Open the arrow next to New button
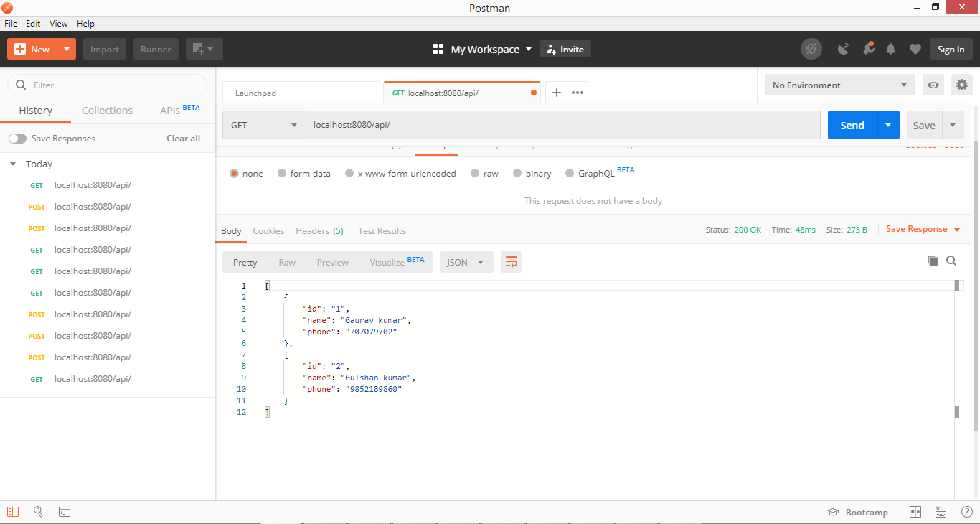Image resolution: width=980 pixels, height=524 pixels. click(66, 49)
